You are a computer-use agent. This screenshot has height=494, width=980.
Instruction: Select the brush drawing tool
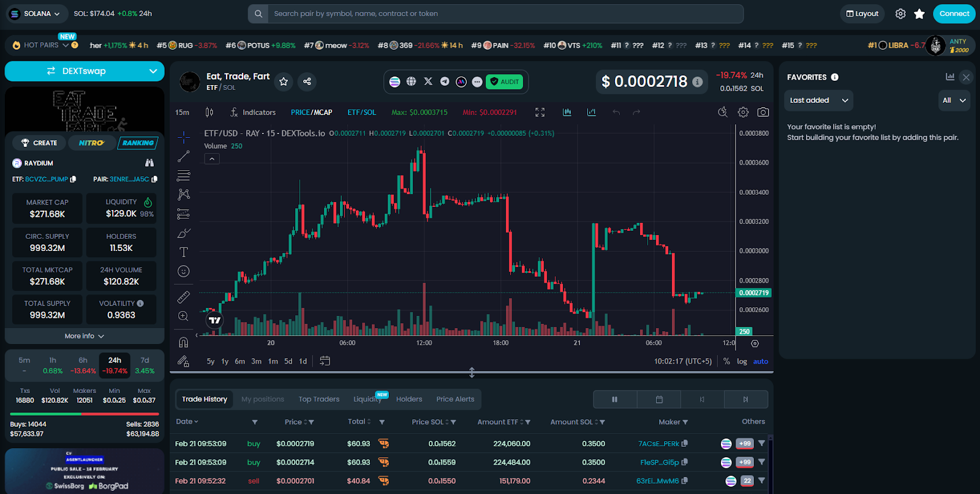tap(184, 233)
